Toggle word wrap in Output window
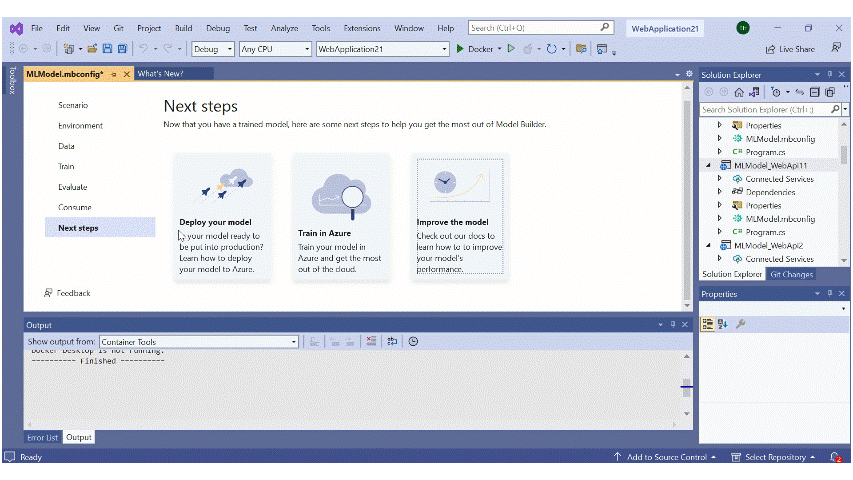Viewport: 853px width, 480px height. (x=392, y=341)
